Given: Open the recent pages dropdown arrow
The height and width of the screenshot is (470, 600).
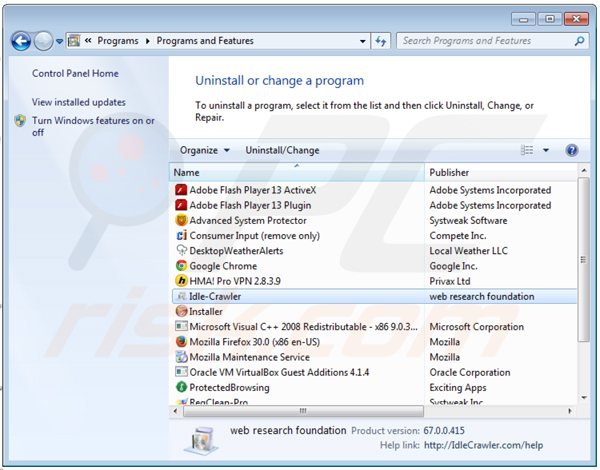Looking at the screenshot, I should tap(59, 41).
